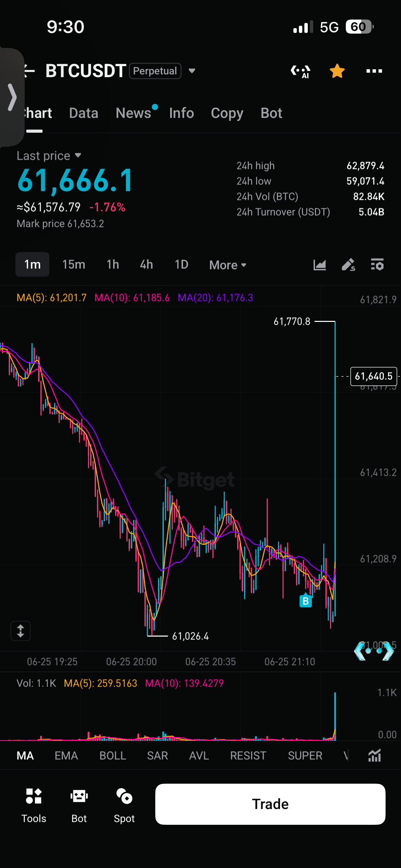Tap the 61,666.1 last price value

pyautogui.click(x=75, y=180)
